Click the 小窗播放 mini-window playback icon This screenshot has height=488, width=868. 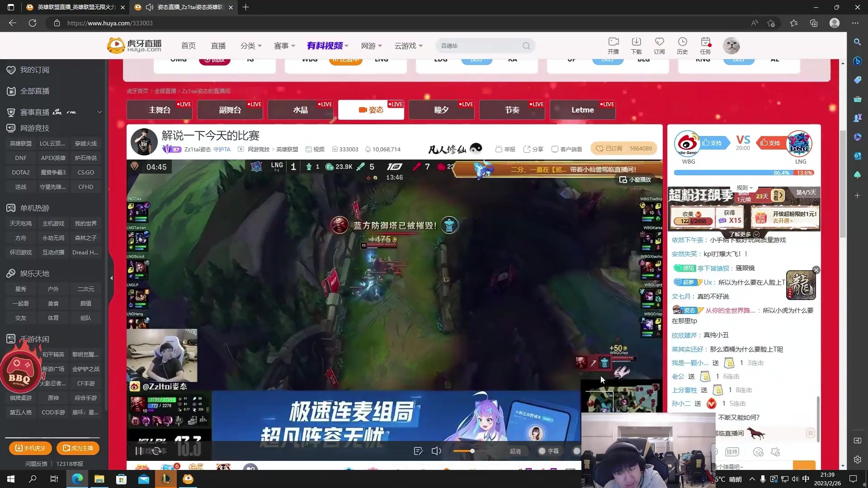pyautogui.click(x=635, y=179)
